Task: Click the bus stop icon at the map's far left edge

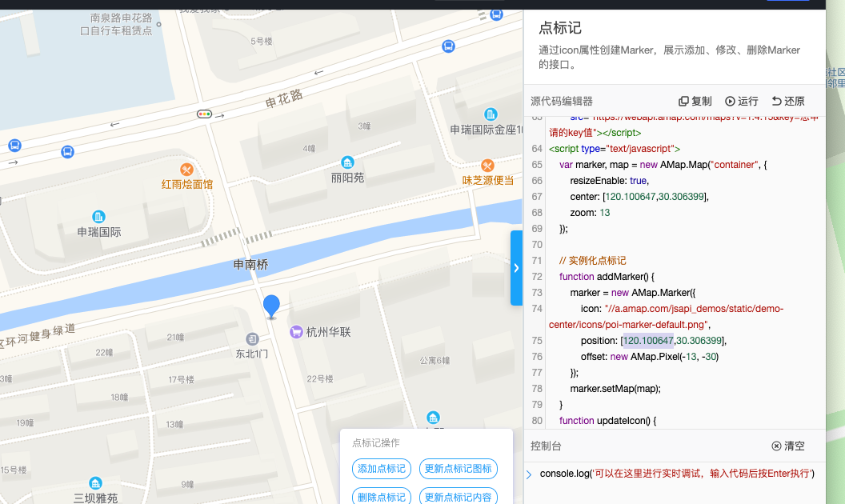Action: (14, 145)
